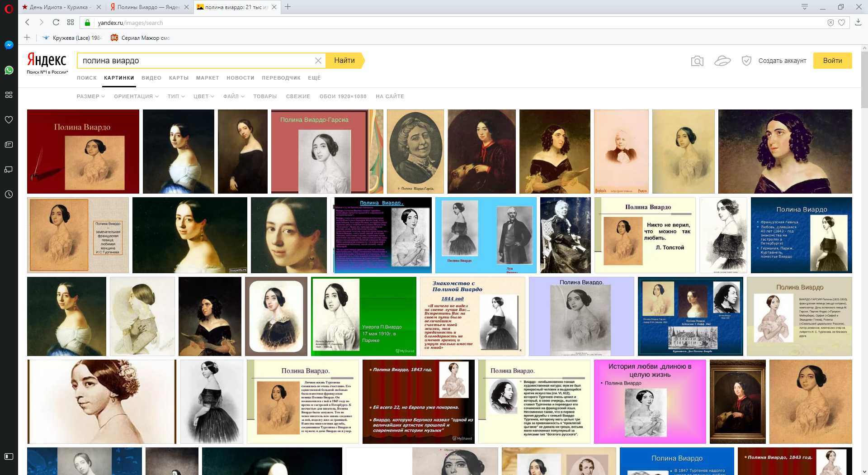The image size is (868, 475).
Task: Close the 'Полины Виардо — Яндекс' tab
Action: [x=186, y=7]
